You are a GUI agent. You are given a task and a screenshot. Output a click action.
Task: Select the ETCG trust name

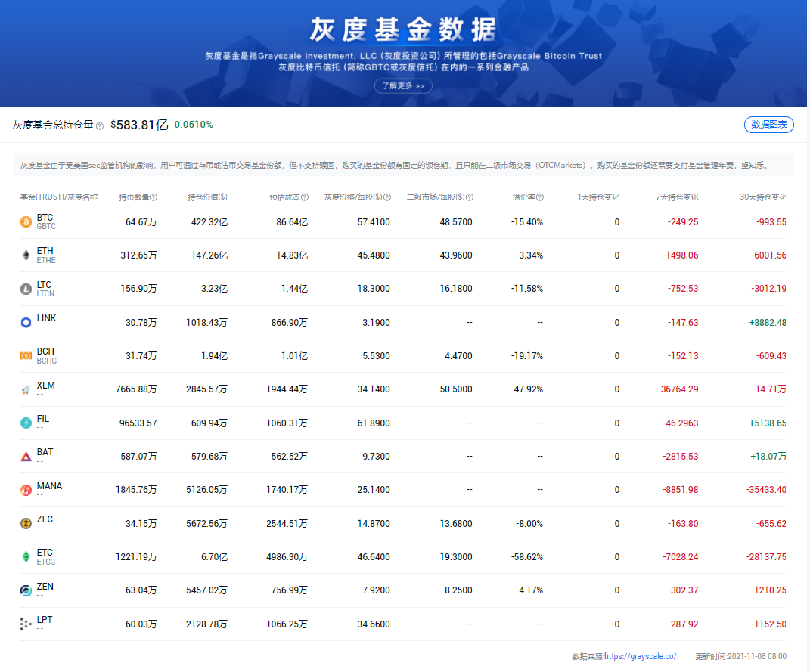point(46,562)
